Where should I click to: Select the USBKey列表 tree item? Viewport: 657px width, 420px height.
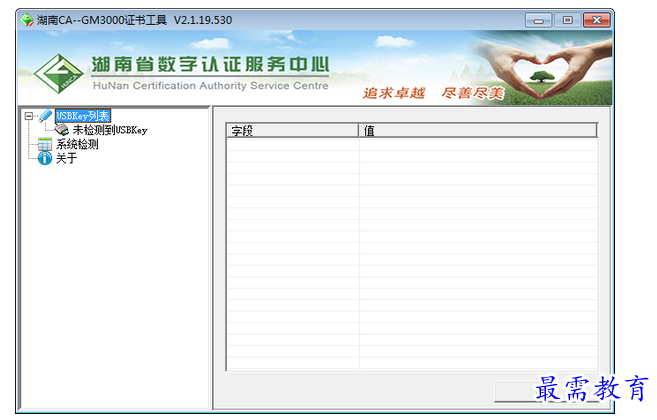click(83, 116)
